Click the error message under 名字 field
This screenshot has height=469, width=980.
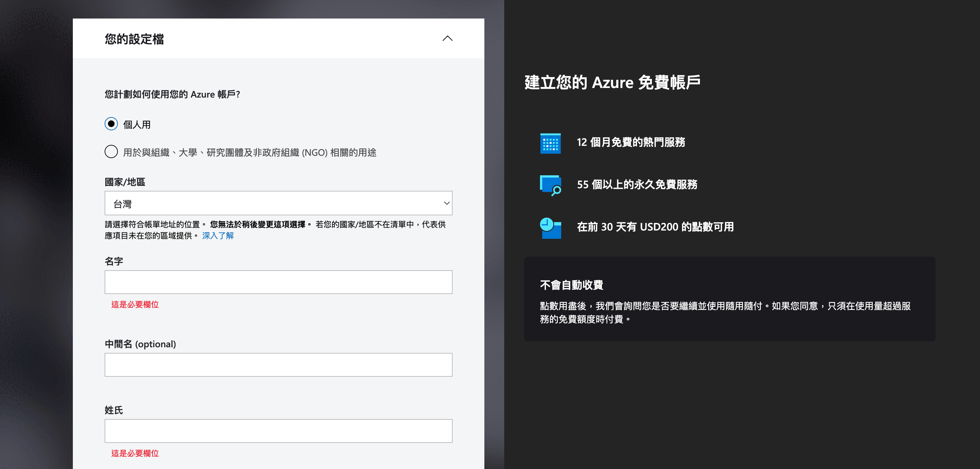(135, 304)
